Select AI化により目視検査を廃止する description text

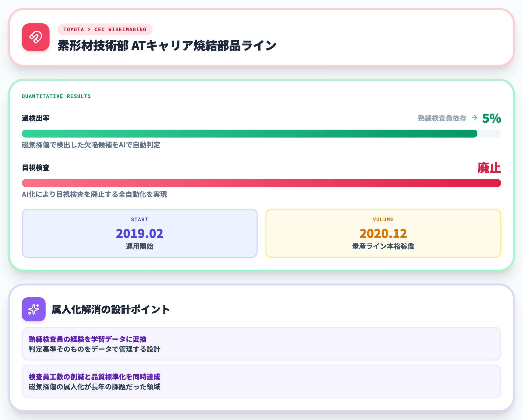tap(94, 194)
